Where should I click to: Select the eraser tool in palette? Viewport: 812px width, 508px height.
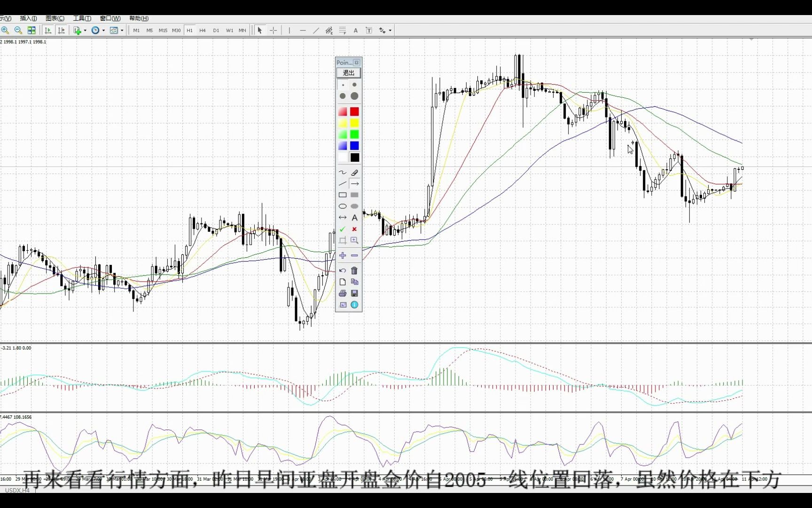[x=354, y=173]
